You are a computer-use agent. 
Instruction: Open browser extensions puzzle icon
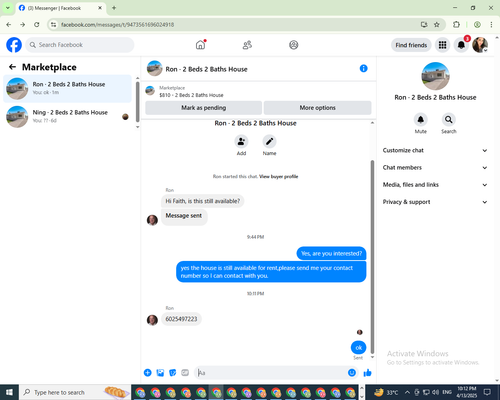[x=456, y=24]
